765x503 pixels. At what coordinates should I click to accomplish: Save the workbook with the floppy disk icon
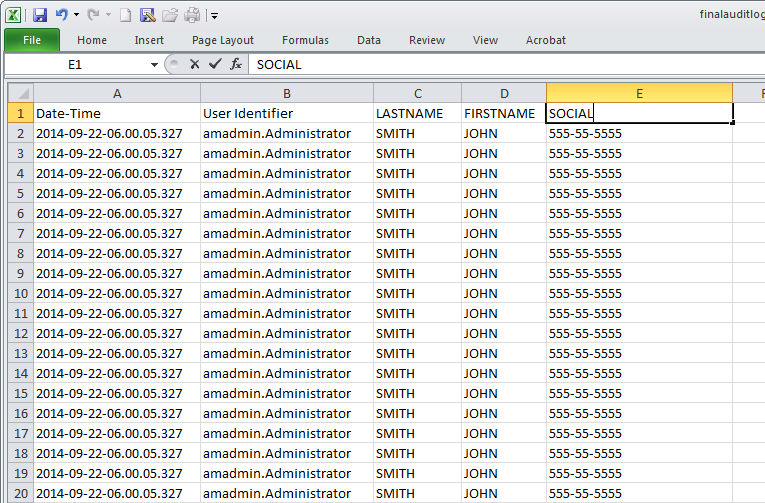[x=40, y=15]
